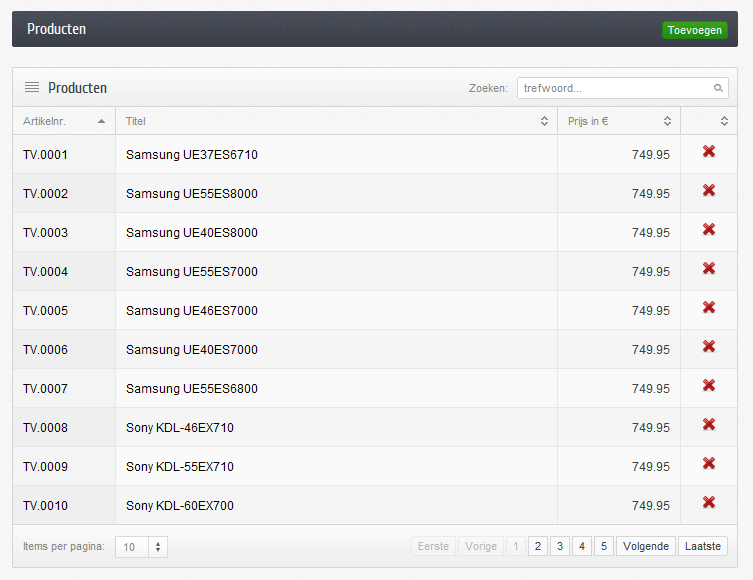Click title Samsung UE37ES6710

[192, 155]
